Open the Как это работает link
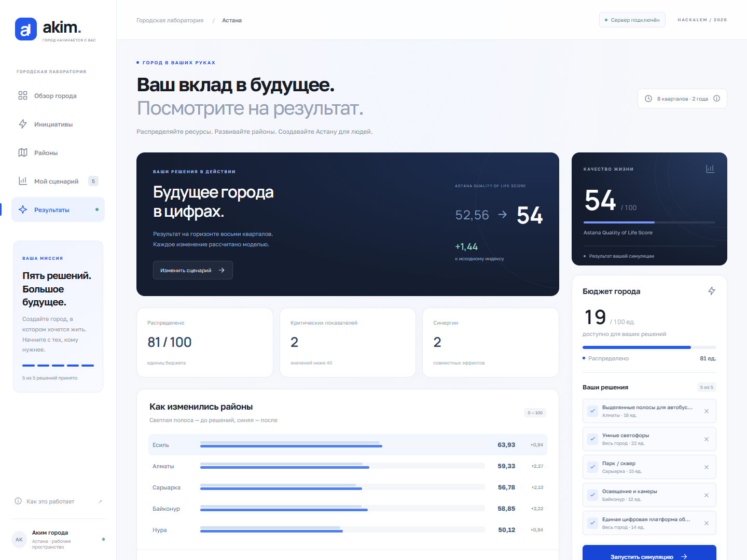Screen dimensions: 747x560 pyautogui.click(x=58, y=501)
